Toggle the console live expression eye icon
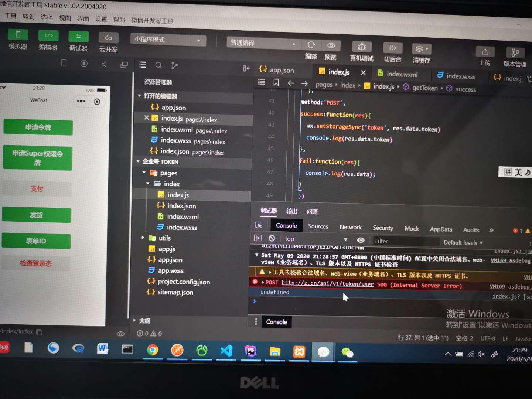The image size is (532, 399). click(361, 240)
